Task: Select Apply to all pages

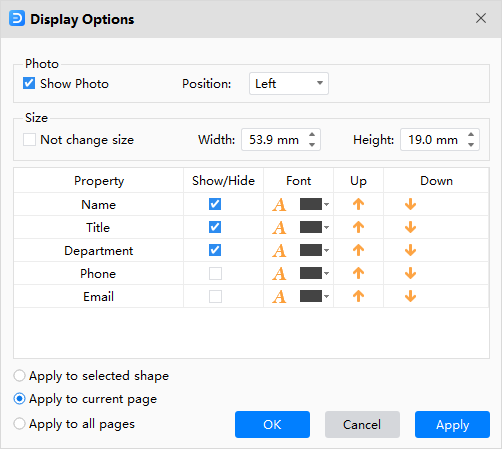Action: (x=19, y=424)
